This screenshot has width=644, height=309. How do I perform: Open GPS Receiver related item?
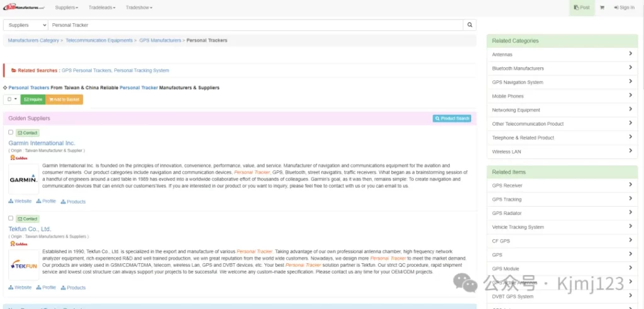tap(562, 185)
